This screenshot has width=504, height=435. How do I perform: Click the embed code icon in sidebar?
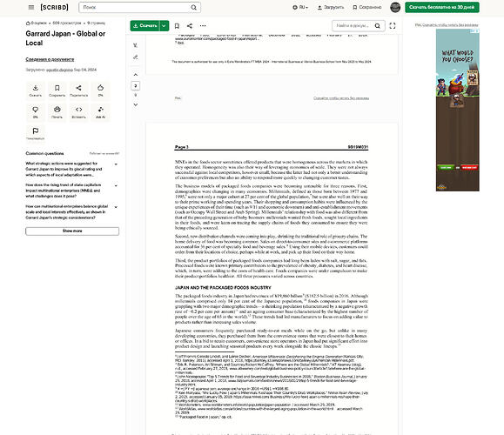(78, 111)
